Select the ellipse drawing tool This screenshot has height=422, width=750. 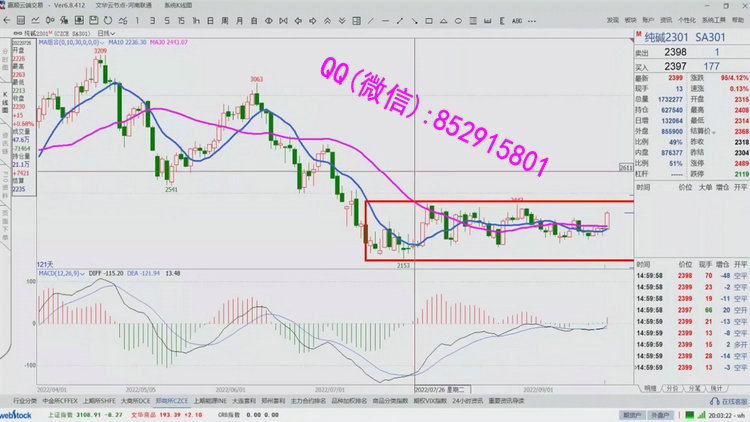pos(459,20)
